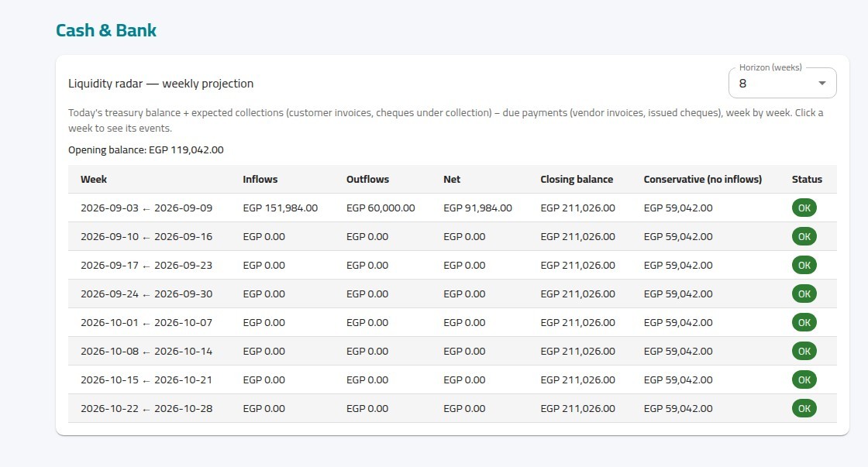Viewport: 868px width, 467px height.
Task: Click the Closing balance column header
Action: pos(577,179)
